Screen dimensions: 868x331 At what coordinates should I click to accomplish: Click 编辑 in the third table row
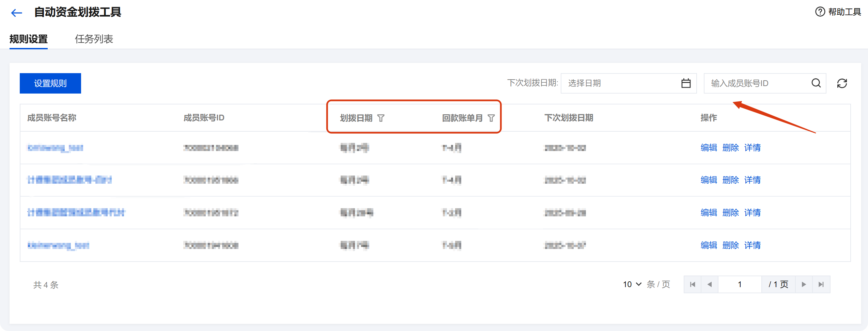(709, 213)
